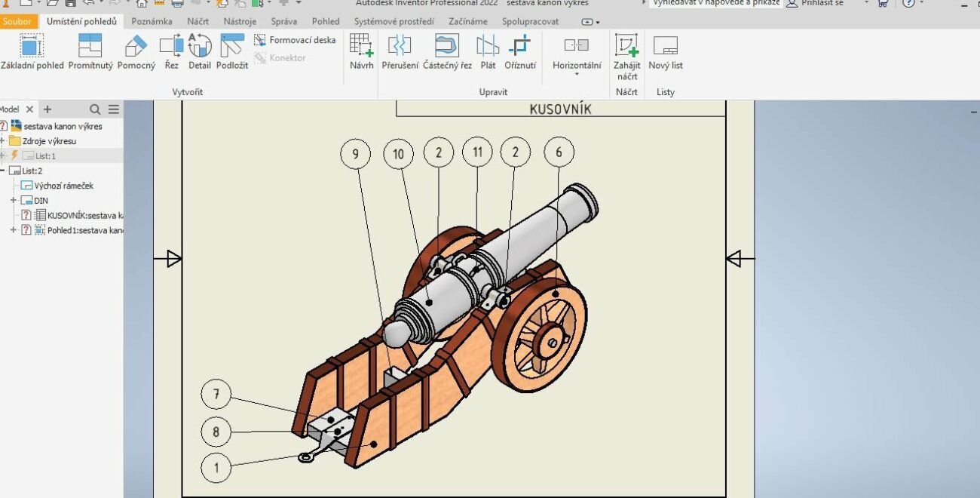Image resolution: width=980 pixels, height=498 pixels.
Task: Select Výchozí rámeček in the browser tree
Action: (63, 186)
